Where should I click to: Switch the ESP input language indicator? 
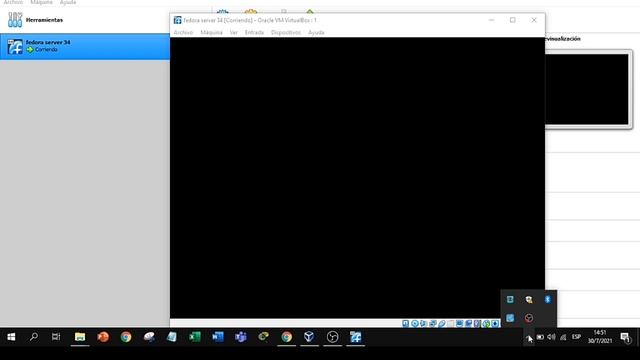tap(576, 337)
